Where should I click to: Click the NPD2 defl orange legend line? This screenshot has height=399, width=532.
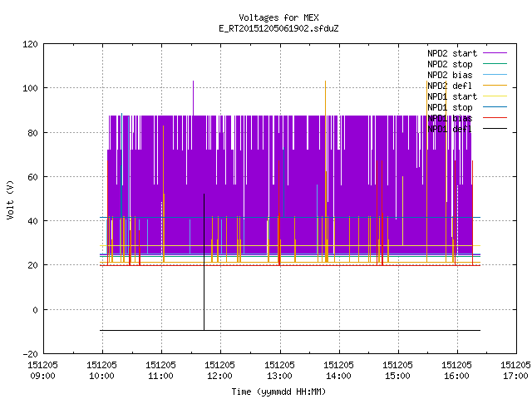[x=495, y=86]
